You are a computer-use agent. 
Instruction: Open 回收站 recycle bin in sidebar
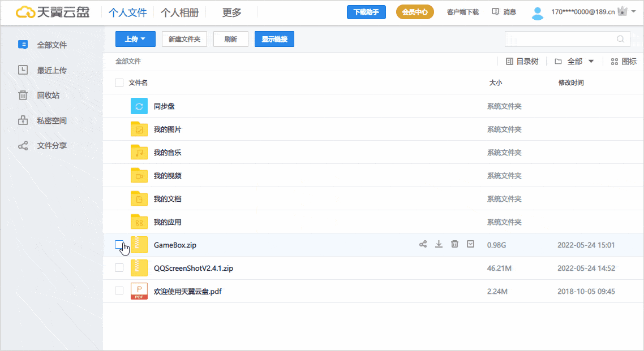pyautogui.click(x=48, y=95)
